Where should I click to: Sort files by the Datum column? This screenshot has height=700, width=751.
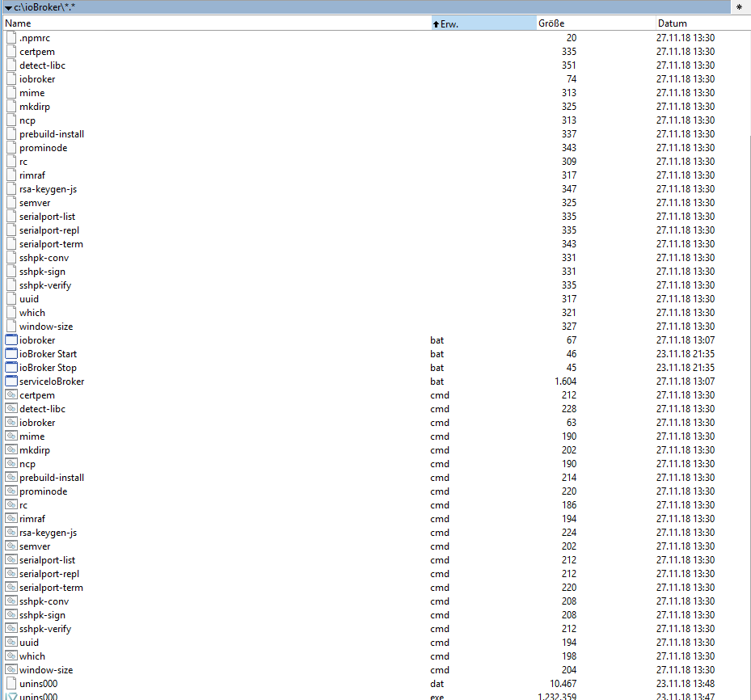tap(671, 23)
